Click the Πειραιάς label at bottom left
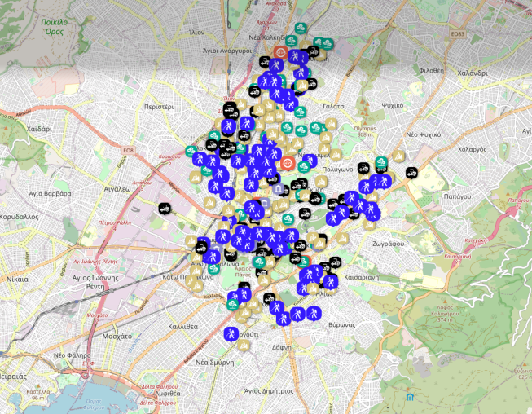532x414 pixels. coord(11,377)
